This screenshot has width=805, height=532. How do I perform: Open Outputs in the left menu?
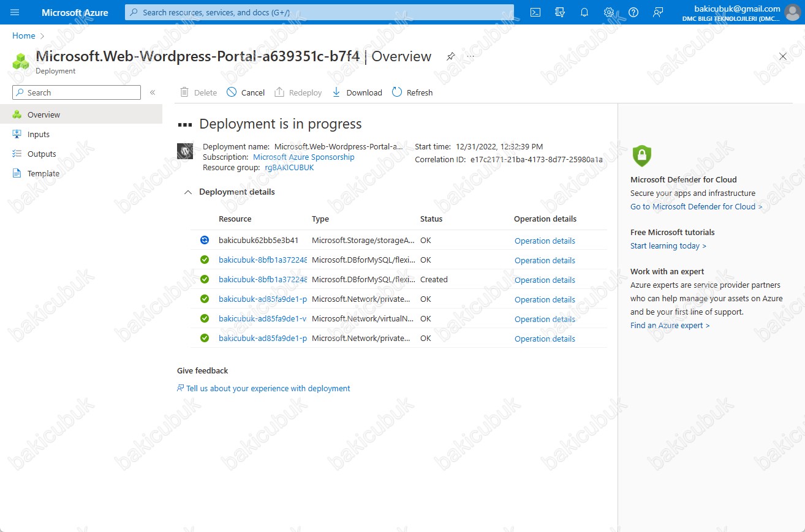pyautogui.click(x=42, y=154)
